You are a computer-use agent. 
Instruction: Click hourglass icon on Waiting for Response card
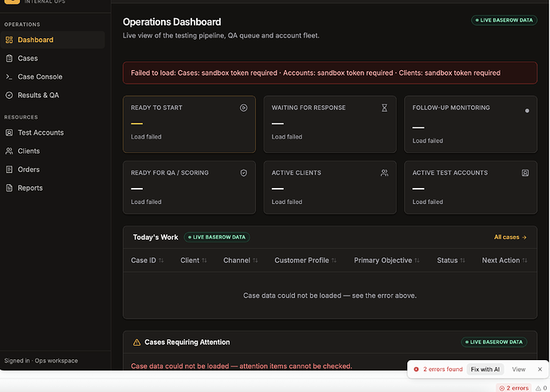pyautogui.click(x=384, y=108)
